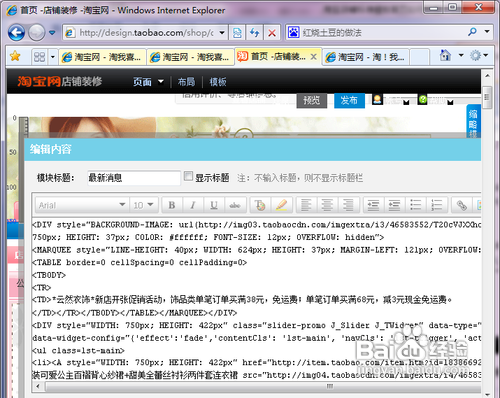
Task: Click the 预览 button
Action: pos(311,100)
